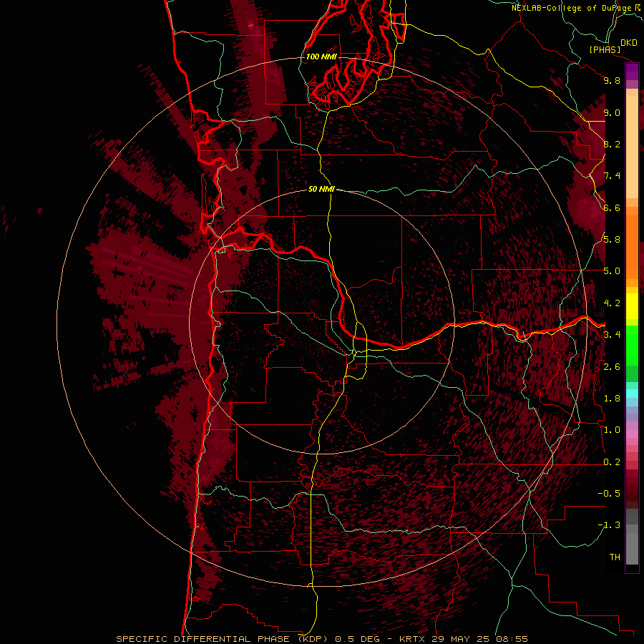Viewport: 644px width, 644px height.
Task: Click the -1.3 scale value
Action: pyautogui.click(x=609, y=525)
